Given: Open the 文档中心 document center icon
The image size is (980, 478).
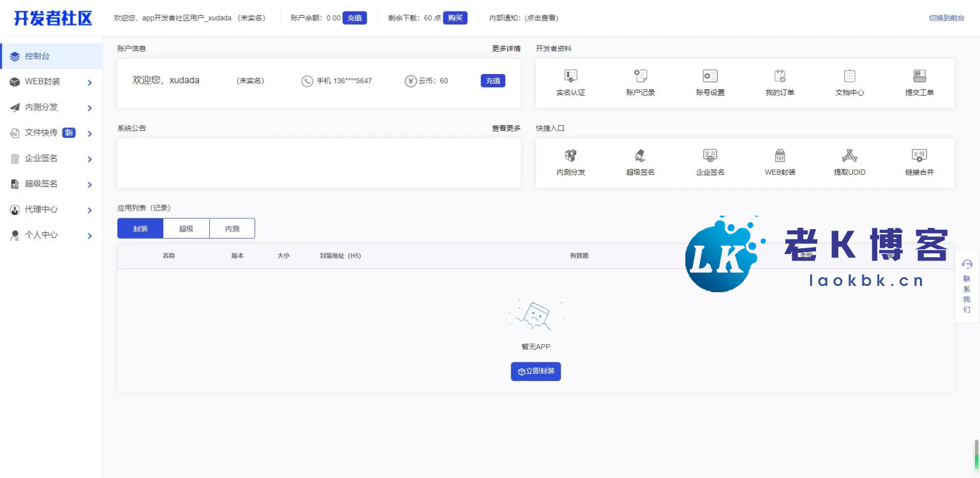Looking at the screenshot, I should (849, 77).
